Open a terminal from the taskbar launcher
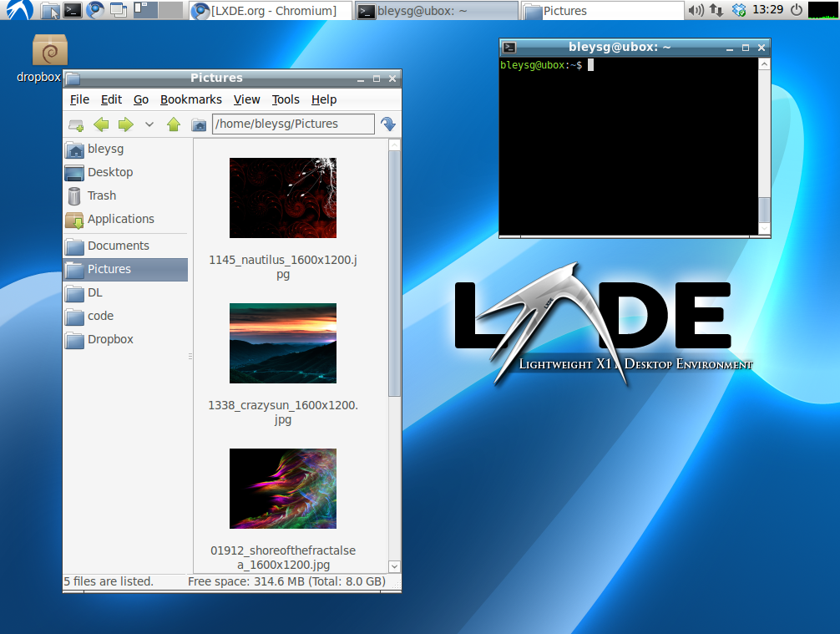 coord(73,10)
